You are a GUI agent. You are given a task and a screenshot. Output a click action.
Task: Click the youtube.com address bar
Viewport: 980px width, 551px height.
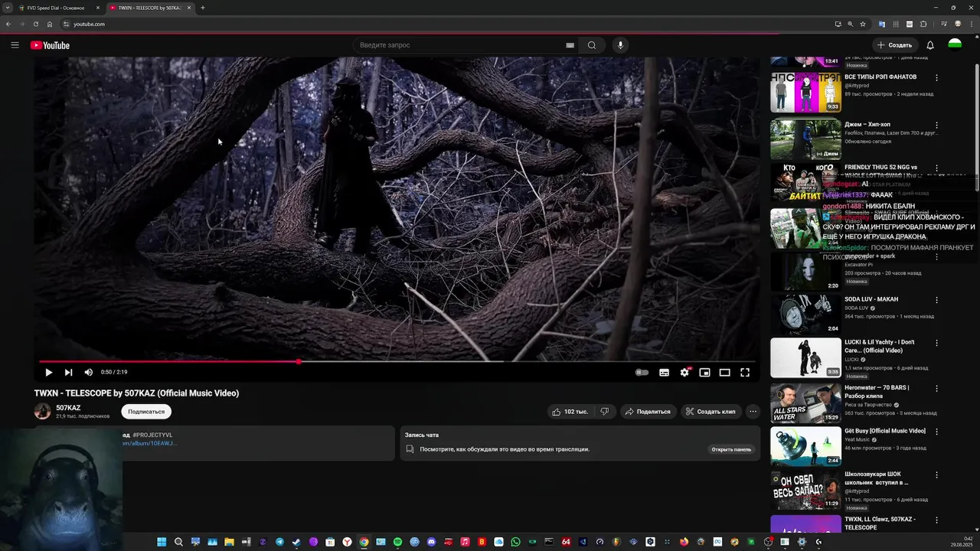pos(444,24)
